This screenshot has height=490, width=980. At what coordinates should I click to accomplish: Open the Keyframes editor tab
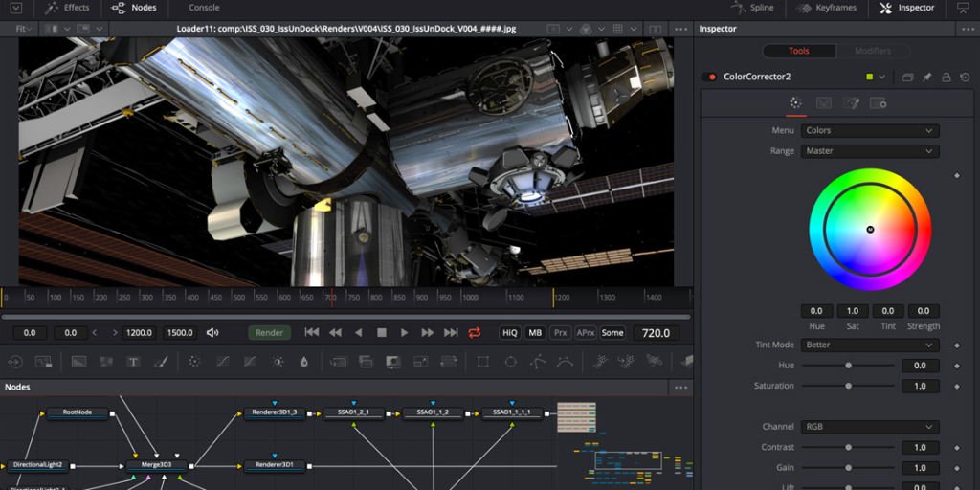(x=824, y=8)
